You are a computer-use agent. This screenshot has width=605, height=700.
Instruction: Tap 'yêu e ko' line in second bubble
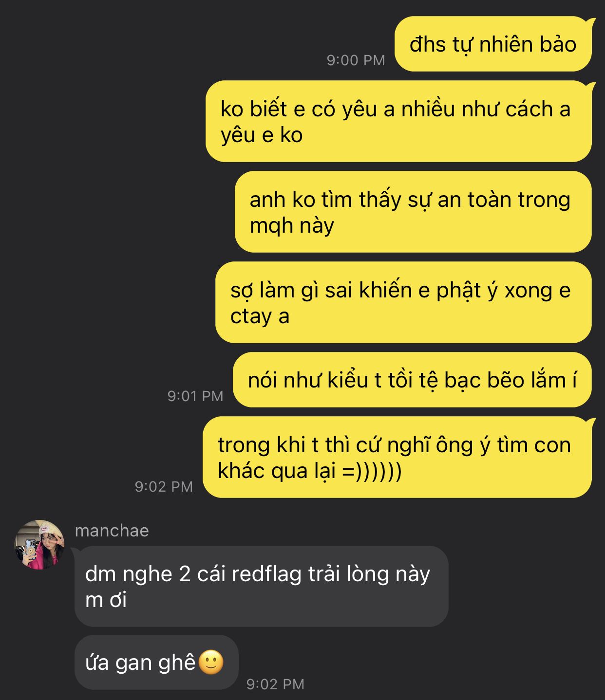pyautogui.click(x=262, y=135)
